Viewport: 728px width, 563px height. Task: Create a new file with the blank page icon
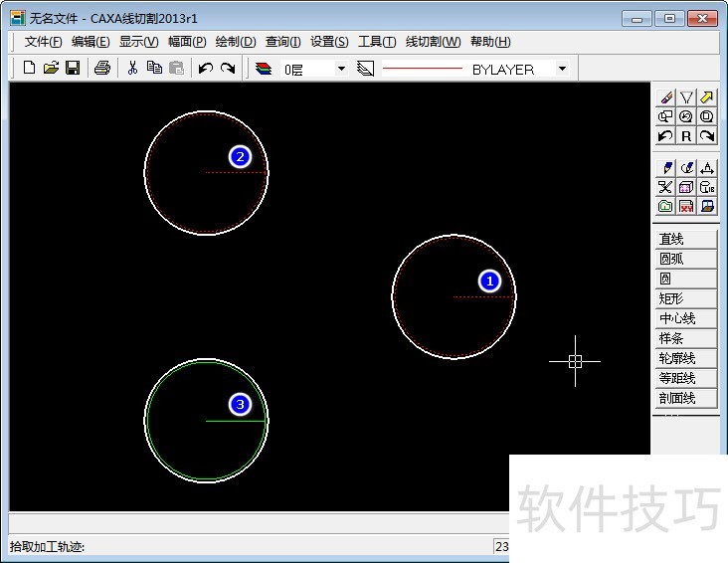click(29, 69)
